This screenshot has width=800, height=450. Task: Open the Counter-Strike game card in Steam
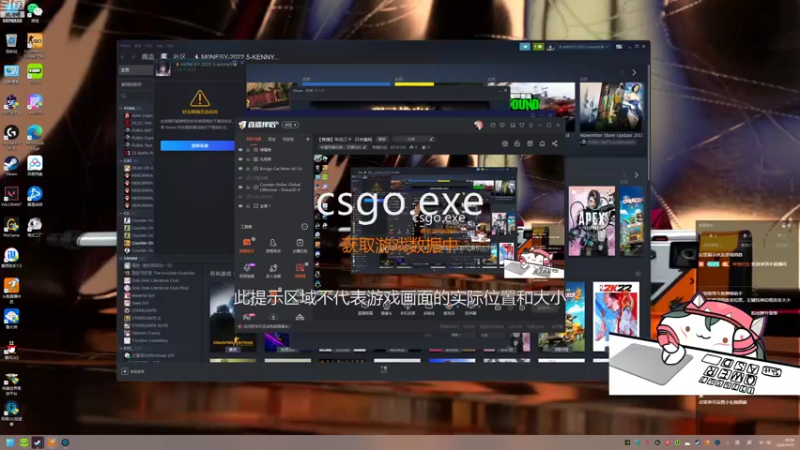pyautogui.click(x=233, y=316)
